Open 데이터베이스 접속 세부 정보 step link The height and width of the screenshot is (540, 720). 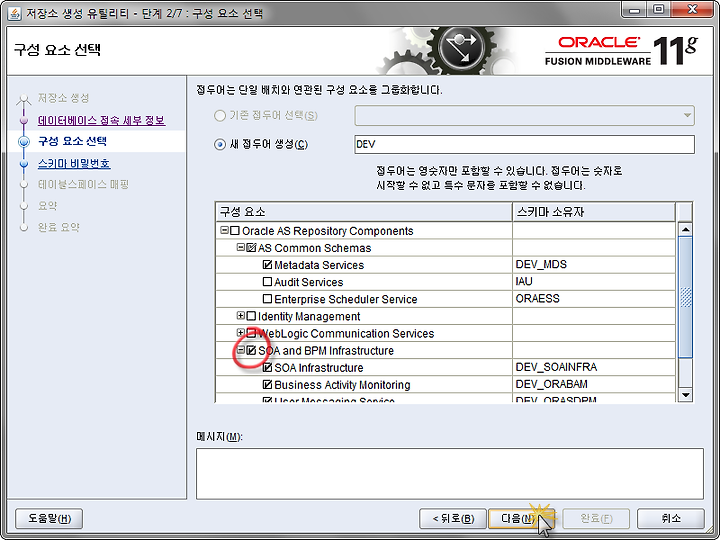(101, 120)
